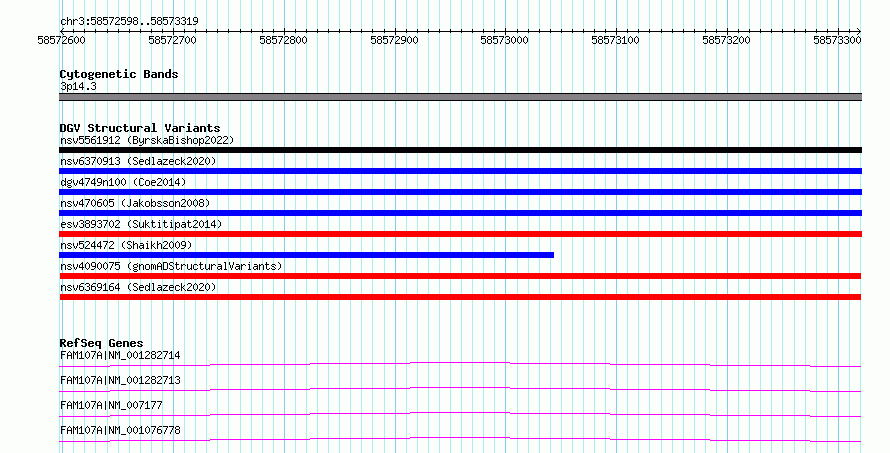Click ruler position 58572900
Image resolution: width=890 pixels, height=453 pixels.
click(394, 40)
